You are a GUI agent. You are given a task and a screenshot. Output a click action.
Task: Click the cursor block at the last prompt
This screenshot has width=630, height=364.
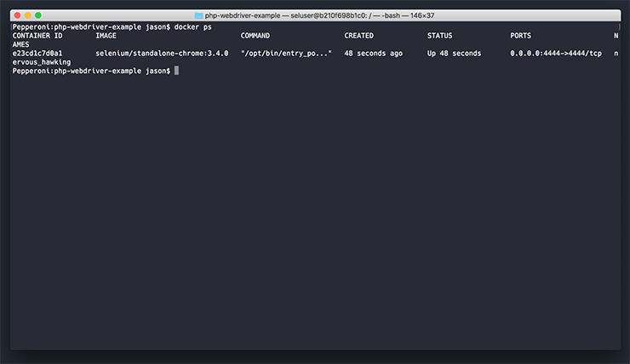176,71
